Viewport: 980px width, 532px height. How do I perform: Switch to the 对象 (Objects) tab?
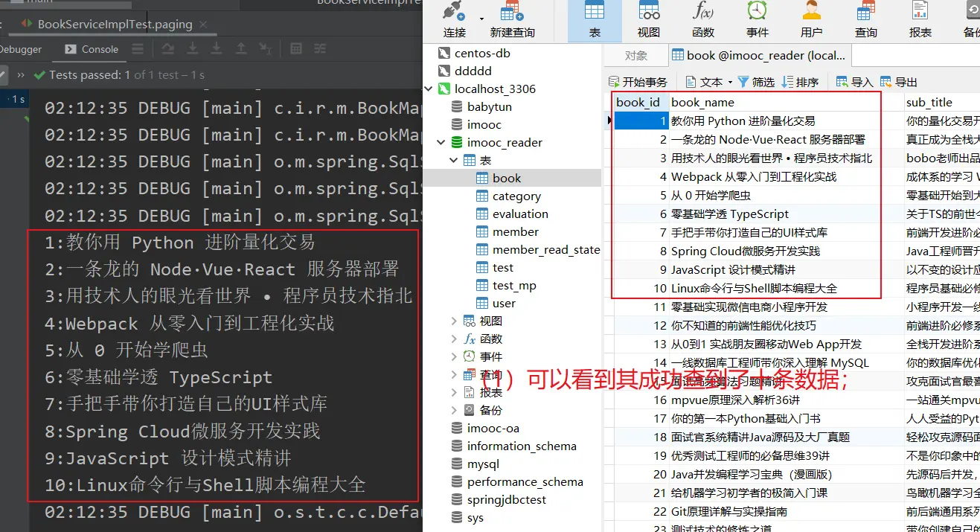tap(636, 55)
